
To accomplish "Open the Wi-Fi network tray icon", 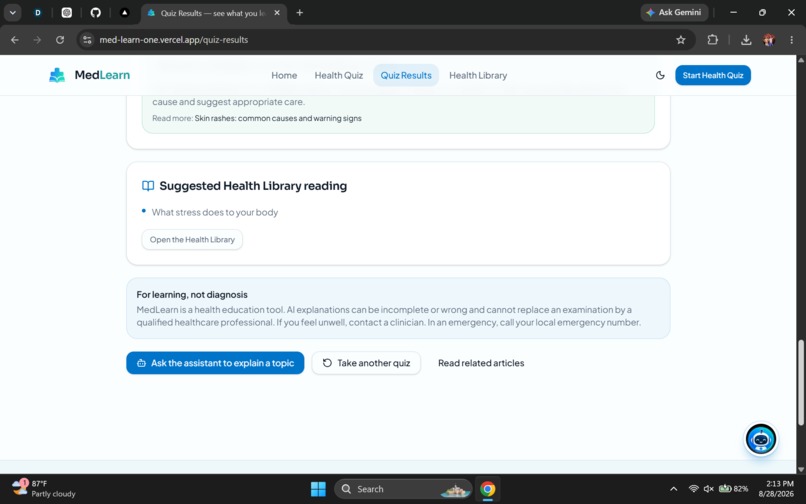I will [x=693, y=489].
